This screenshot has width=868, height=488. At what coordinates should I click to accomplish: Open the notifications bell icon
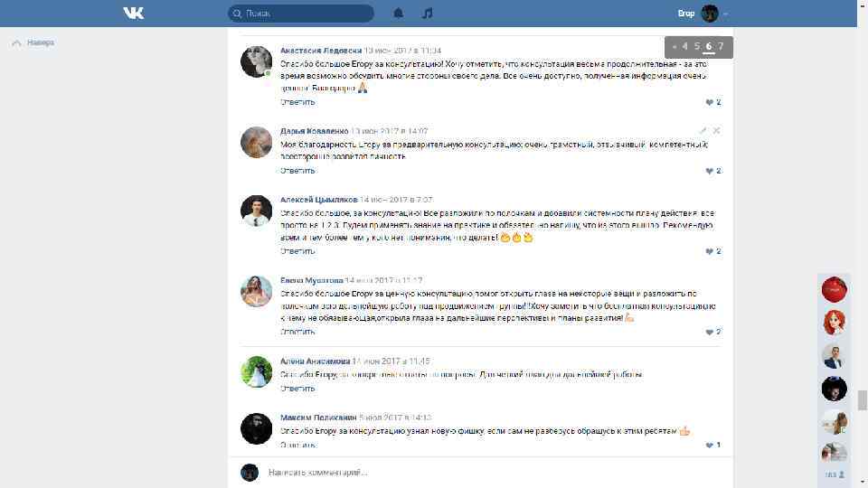[x=398, y=14]
